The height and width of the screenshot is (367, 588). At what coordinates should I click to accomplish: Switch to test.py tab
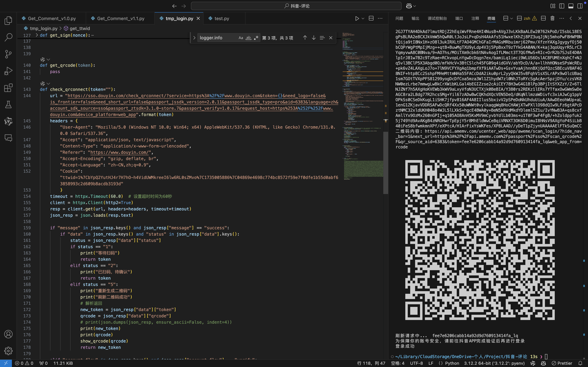[x=222, y=19]
